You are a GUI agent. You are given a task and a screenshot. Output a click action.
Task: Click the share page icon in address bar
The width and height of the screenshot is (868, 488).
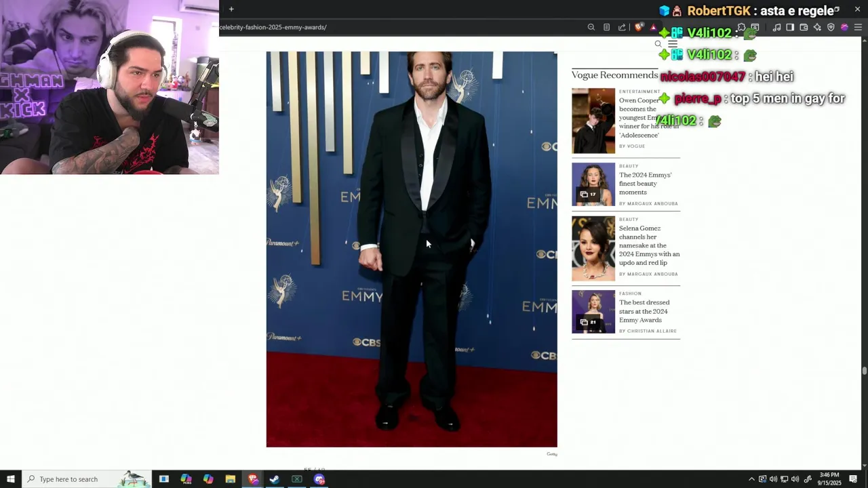(x=622, y=27)
